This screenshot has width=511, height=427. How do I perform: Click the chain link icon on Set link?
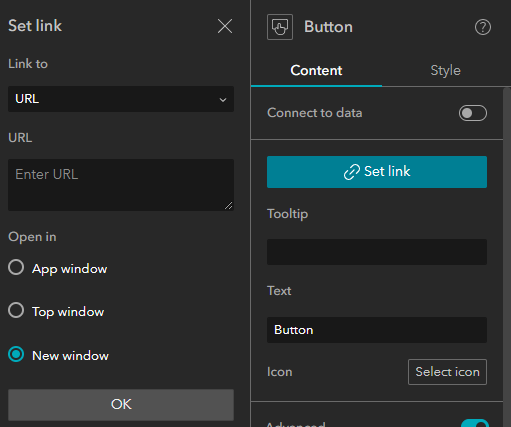click(x=352, y=172)
